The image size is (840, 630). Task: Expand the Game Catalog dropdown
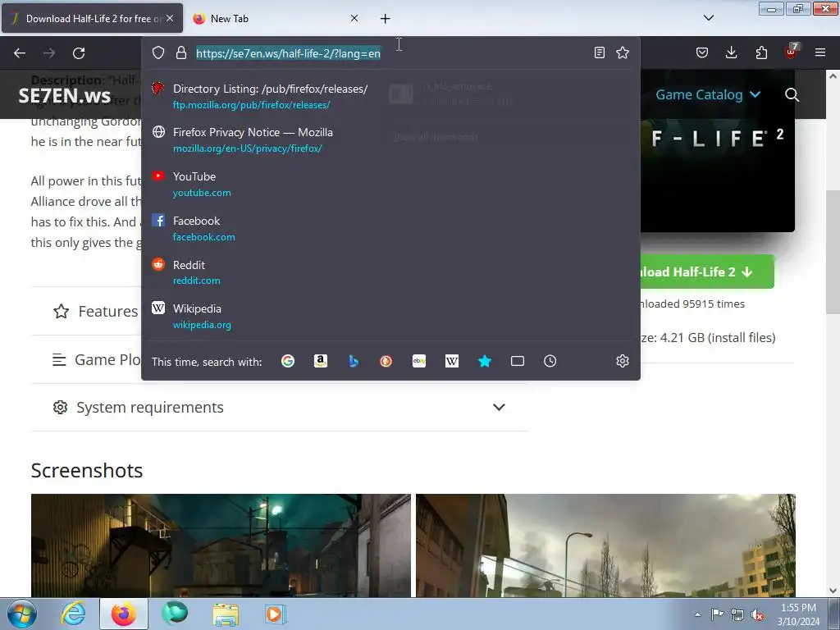[708, 95]
